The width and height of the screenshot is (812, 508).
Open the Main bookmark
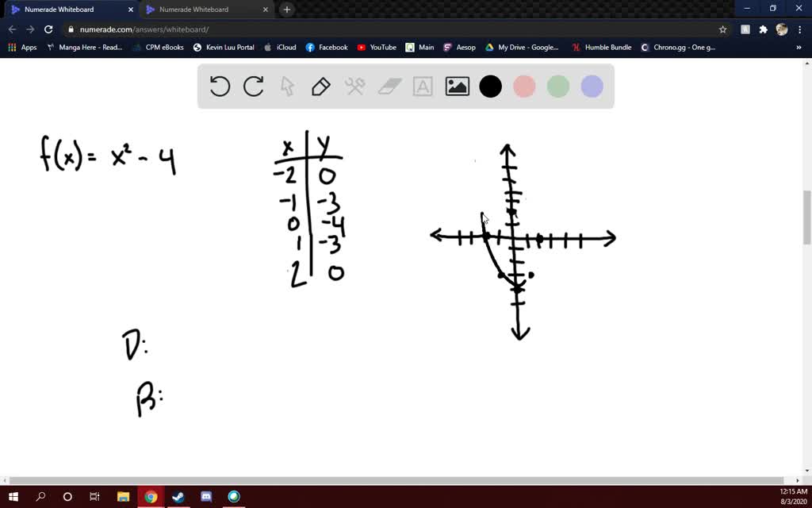pyautogui.click(x=420, y=47)
